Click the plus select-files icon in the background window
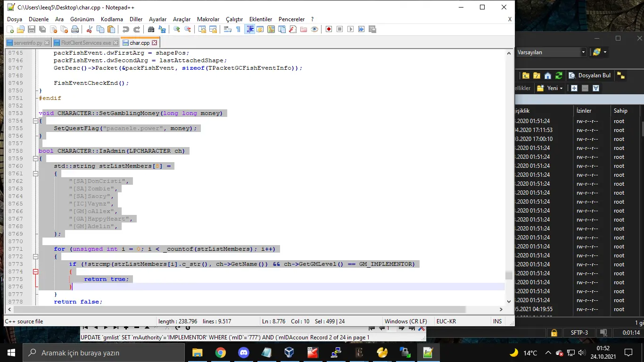This screenshot has width=644, height=362. (x=574, y=88)
